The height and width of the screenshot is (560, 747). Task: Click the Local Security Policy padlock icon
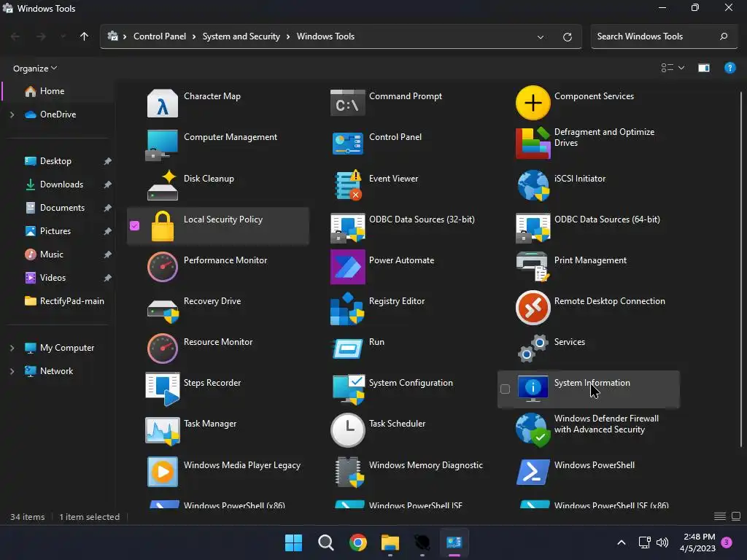(163, 226)
